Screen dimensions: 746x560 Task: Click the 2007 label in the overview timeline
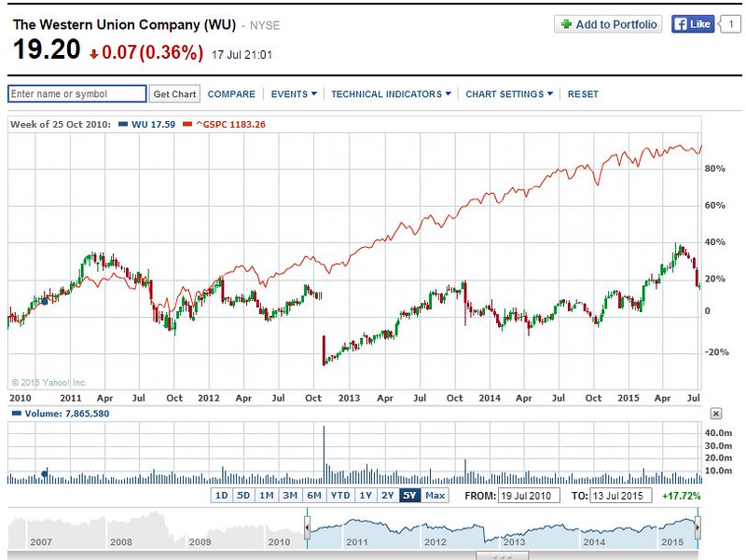coord(41,542)
